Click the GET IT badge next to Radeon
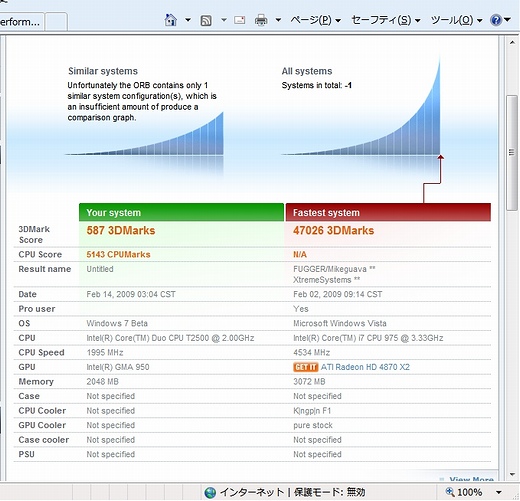Image resolution: width=520 pixels, height=501 pixels. [306, 367]
